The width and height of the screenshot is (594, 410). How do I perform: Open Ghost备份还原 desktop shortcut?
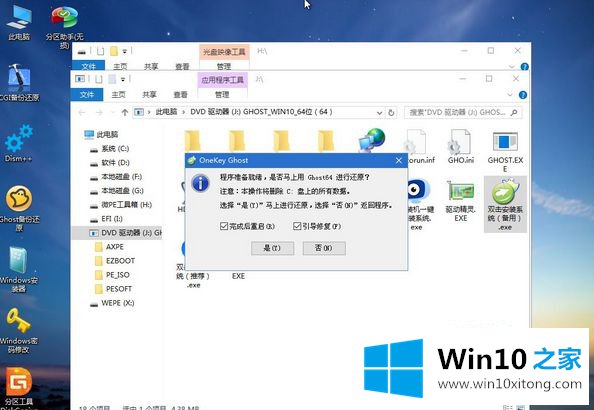click(x=19, y=208)
